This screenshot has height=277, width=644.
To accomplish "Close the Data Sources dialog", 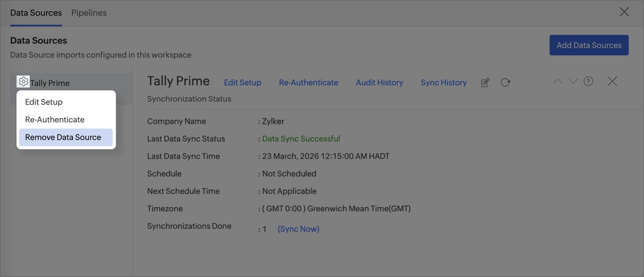I will pyautogui.click(x=624, y=12).
